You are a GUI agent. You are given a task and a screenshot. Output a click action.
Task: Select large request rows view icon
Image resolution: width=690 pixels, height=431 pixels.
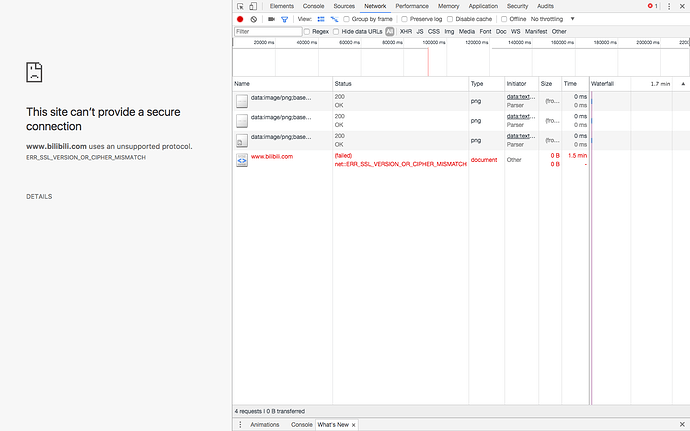[x=321, y=19]
